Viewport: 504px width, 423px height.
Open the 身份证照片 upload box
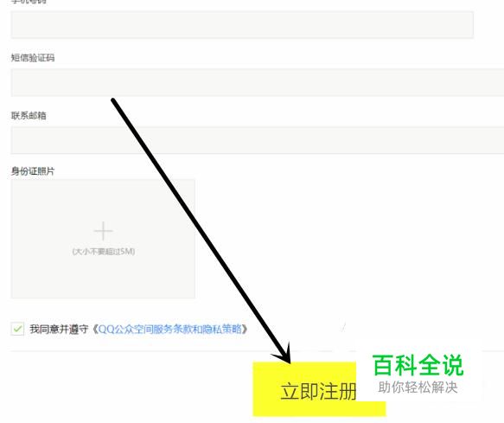click(x=103, y=239)
